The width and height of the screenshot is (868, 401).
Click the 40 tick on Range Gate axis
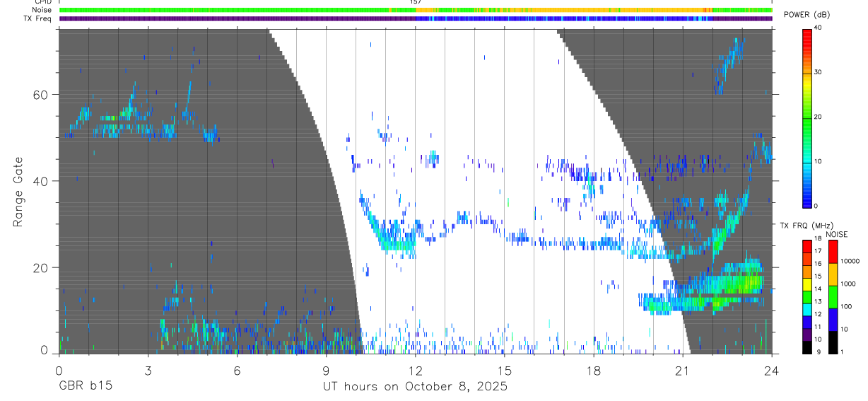[41, 181]
